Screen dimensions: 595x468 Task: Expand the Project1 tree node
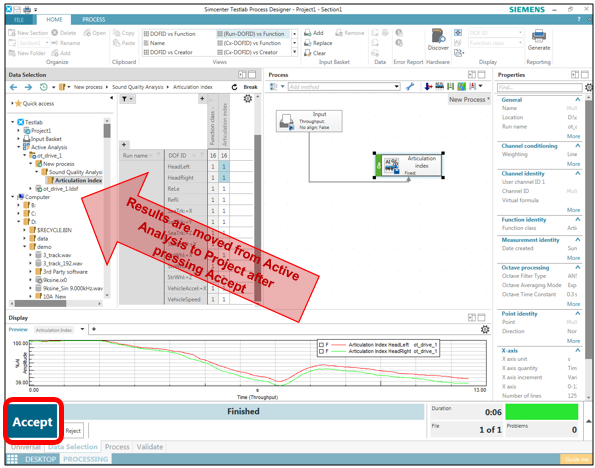(19, 131)
